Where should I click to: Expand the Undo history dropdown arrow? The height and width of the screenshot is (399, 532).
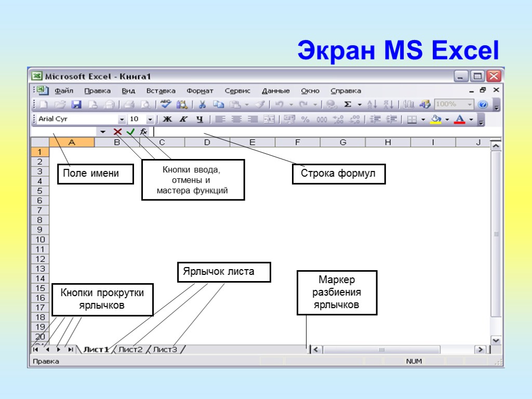pos(291,104)
